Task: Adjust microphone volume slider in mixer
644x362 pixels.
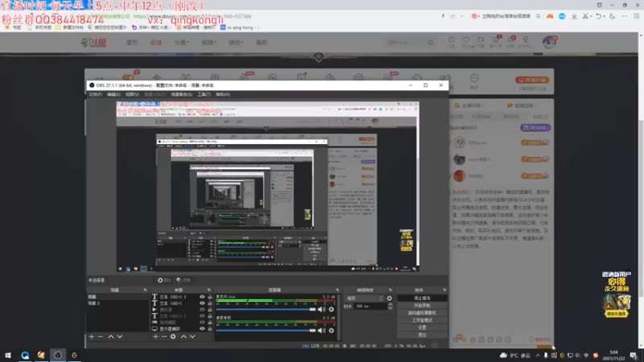Action: click(266, 310)
